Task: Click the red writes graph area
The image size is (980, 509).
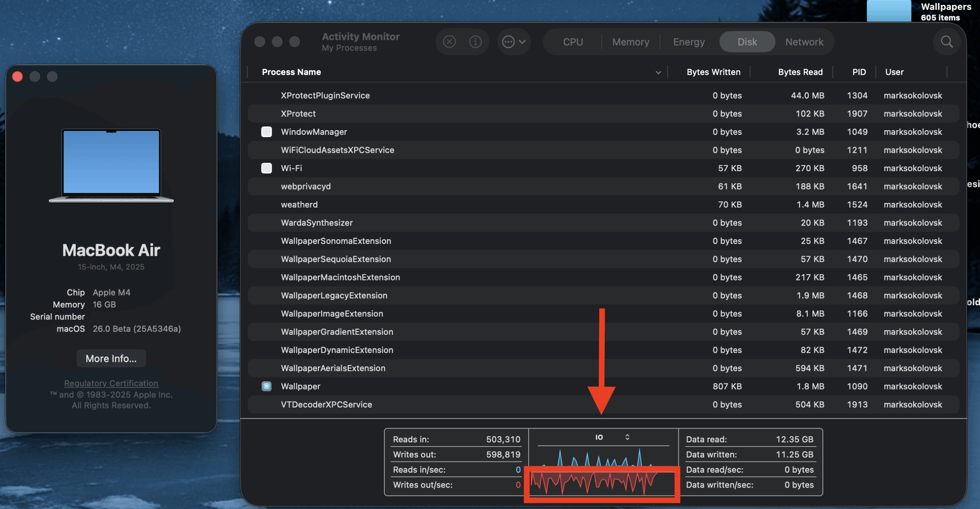Action: tap(601, 483)
